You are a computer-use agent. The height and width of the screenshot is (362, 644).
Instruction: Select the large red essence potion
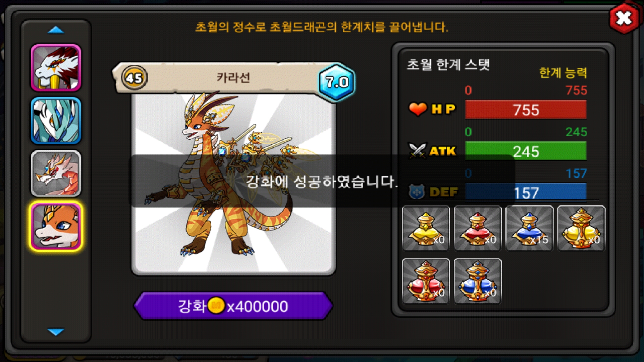coord(426,281)
